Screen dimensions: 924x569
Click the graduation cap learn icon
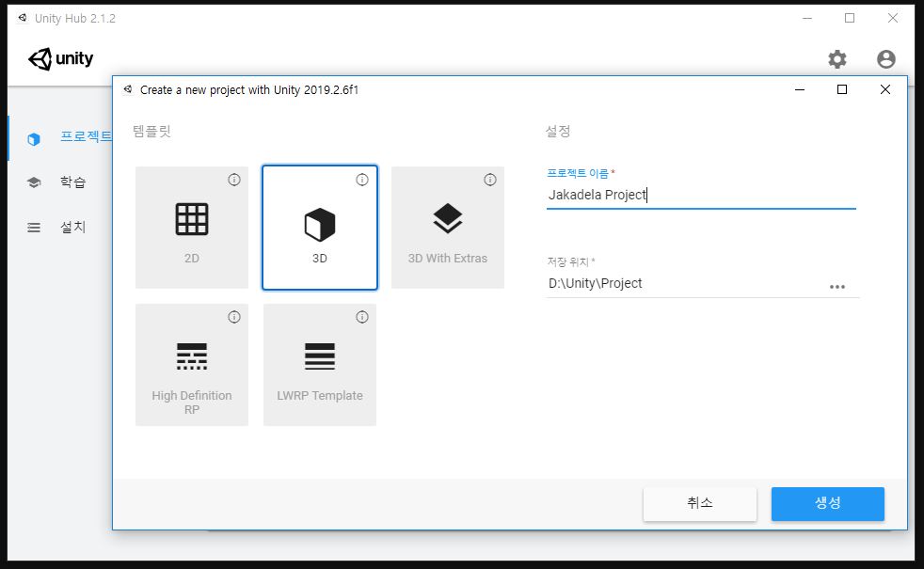pos(34,182)
